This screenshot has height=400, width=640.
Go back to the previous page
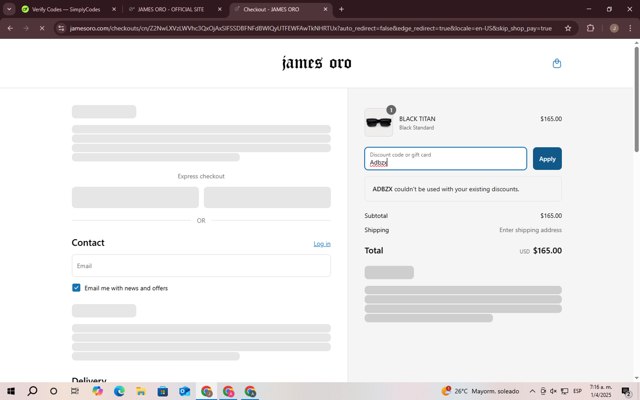[x=10, y=28]
